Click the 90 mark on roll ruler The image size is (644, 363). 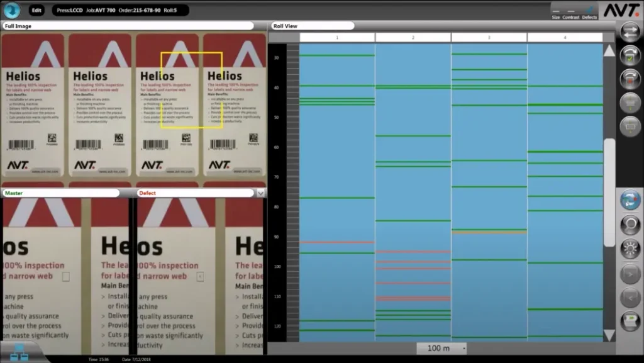point(277,237)
